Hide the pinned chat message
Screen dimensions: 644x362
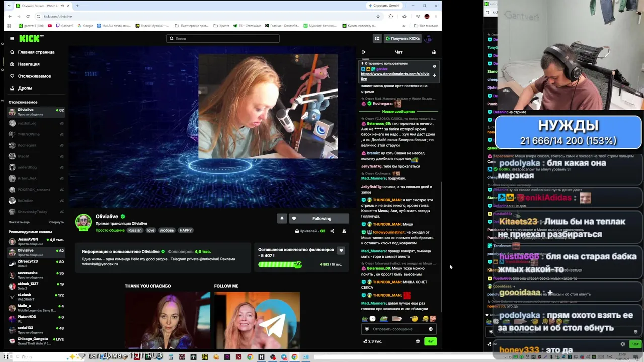coord(434,66)
